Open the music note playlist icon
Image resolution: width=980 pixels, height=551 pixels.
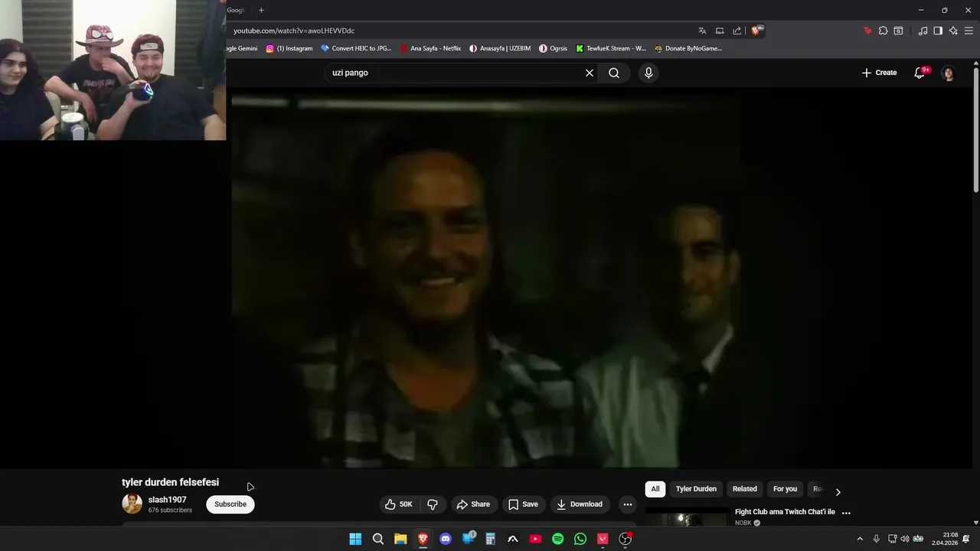[x=923, y=31]
